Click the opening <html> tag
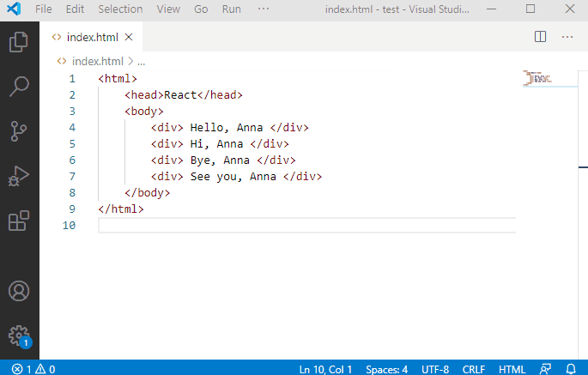Image resolution: width=588 pixels, height=375 pixels. pos(118,79)
